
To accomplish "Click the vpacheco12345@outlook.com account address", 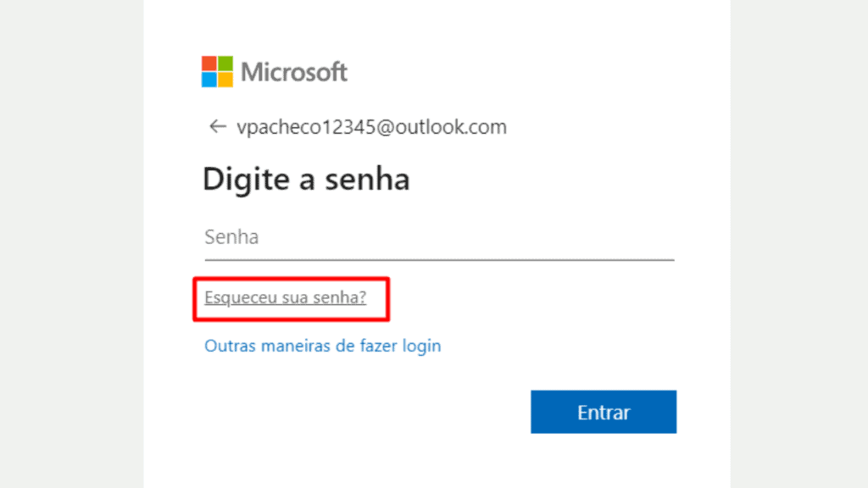I will click(x=371, y=127).
